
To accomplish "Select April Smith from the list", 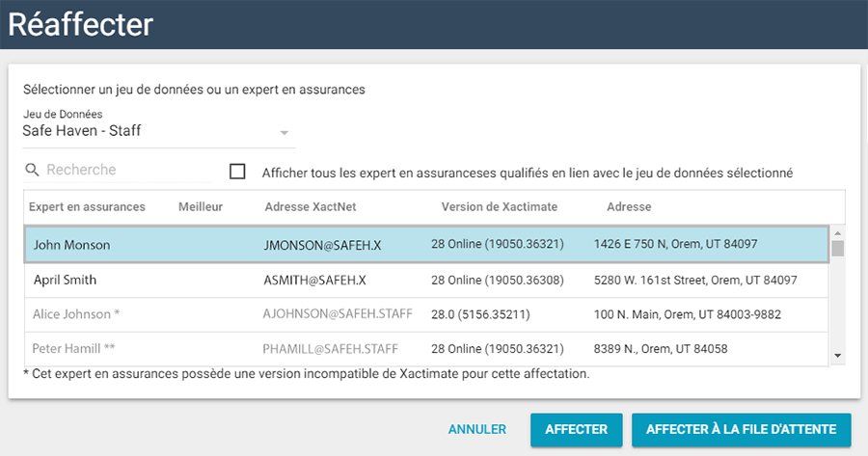I will coord(65,280).
